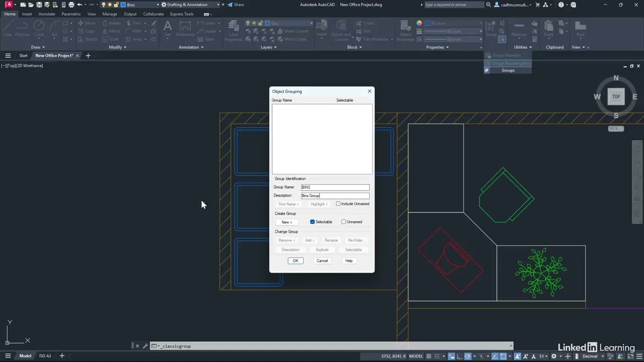
Task: Click the Group Name input field
Action: tap(335, 187)
